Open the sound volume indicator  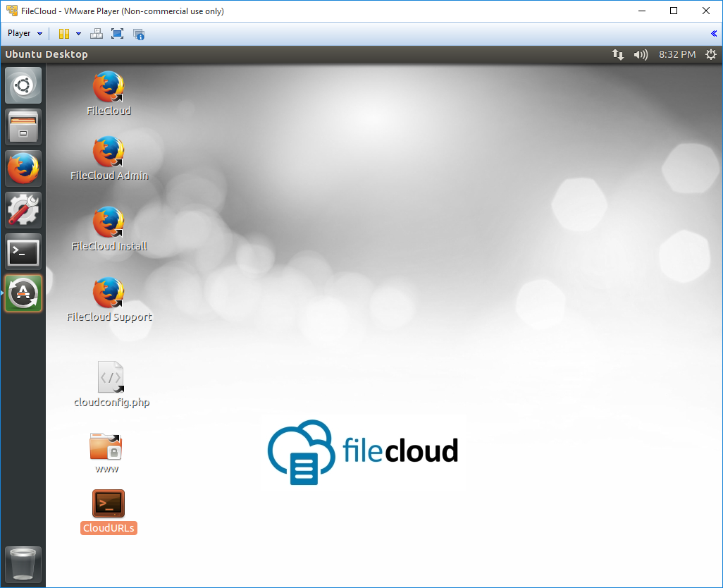(641, 54)
